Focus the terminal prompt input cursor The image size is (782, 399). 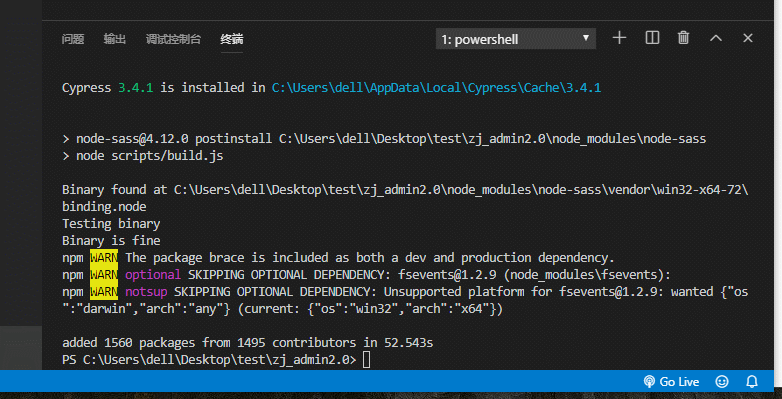(367, 360)
